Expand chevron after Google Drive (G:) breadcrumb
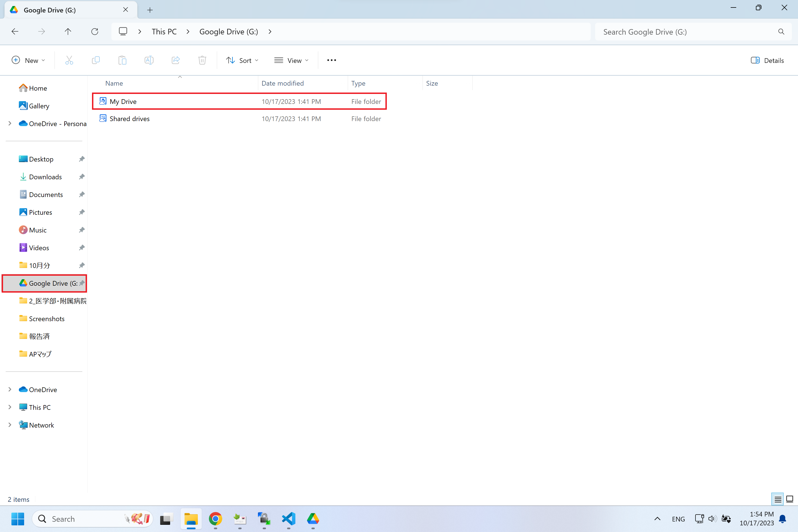 tap(270, 32)
